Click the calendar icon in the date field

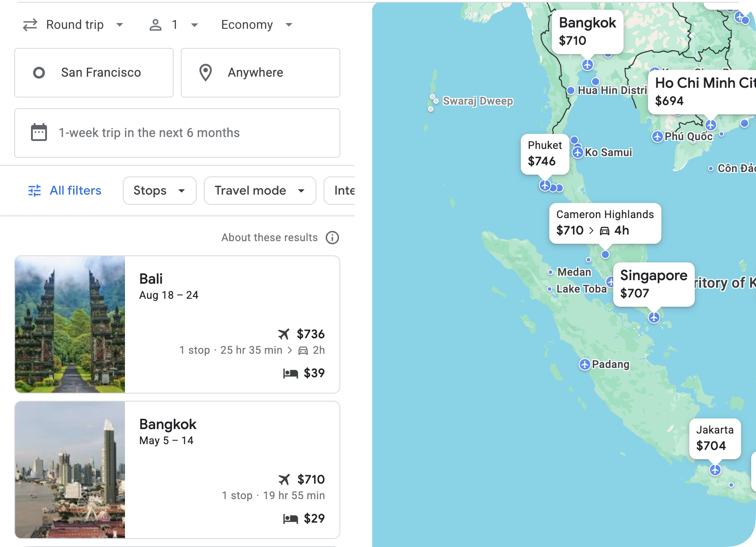point(39,132)
